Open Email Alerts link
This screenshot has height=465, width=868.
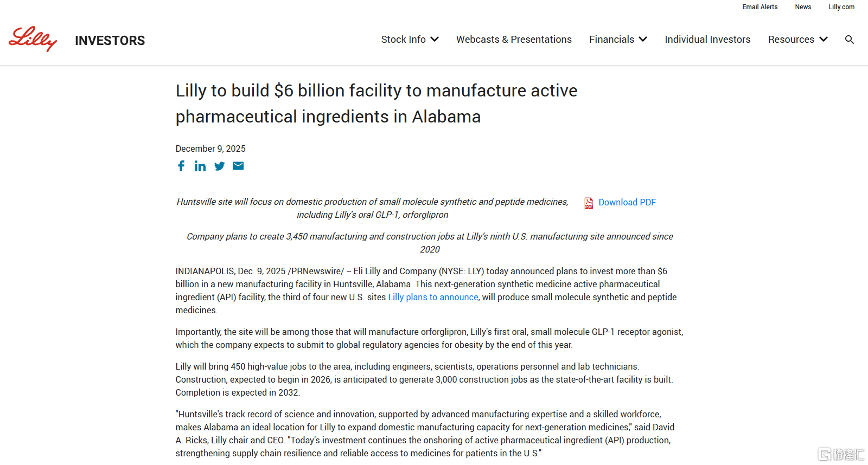pos(760,7)
